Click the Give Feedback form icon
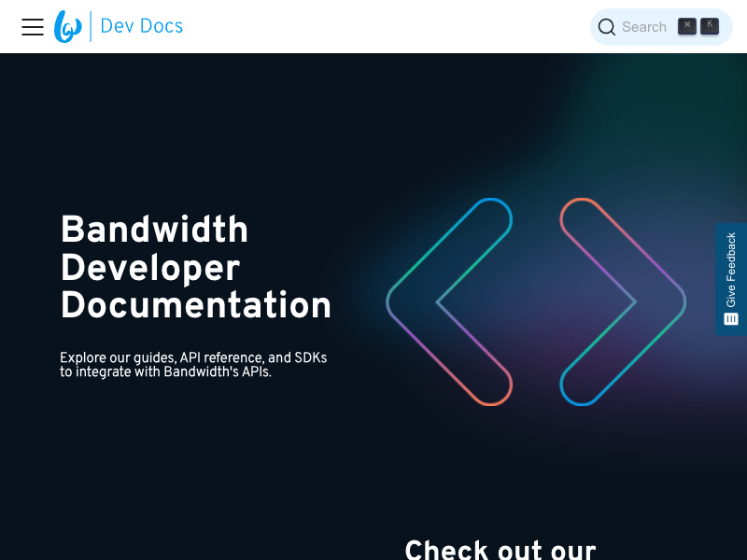 click(x=731, y=318)
